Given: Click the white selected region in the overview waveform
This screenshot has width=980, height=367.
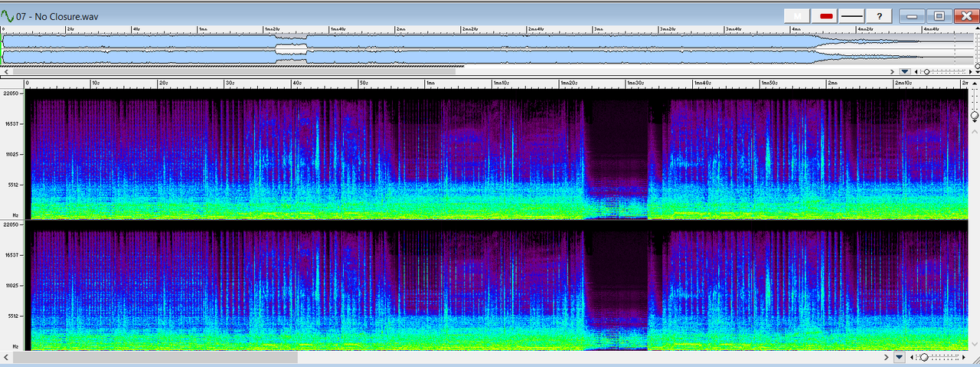Looking at the screenshot, I should (x=291, y=49).
